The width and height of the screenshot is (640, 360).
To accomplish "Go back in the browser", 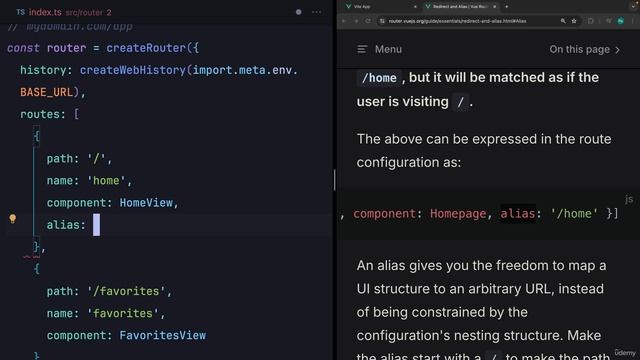I will pyautogui.click(x=344, y=21).
